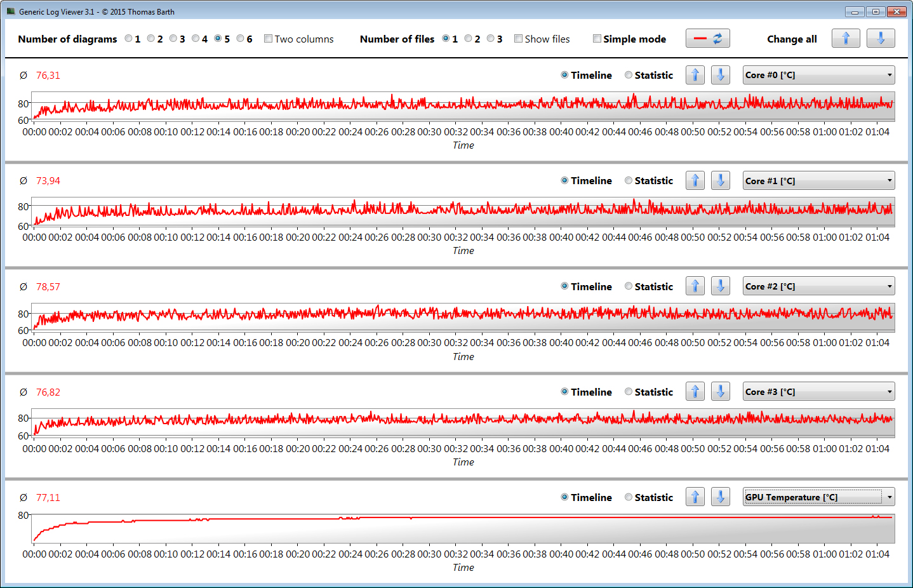Click the Number of files label

click(x=397, y=39)
